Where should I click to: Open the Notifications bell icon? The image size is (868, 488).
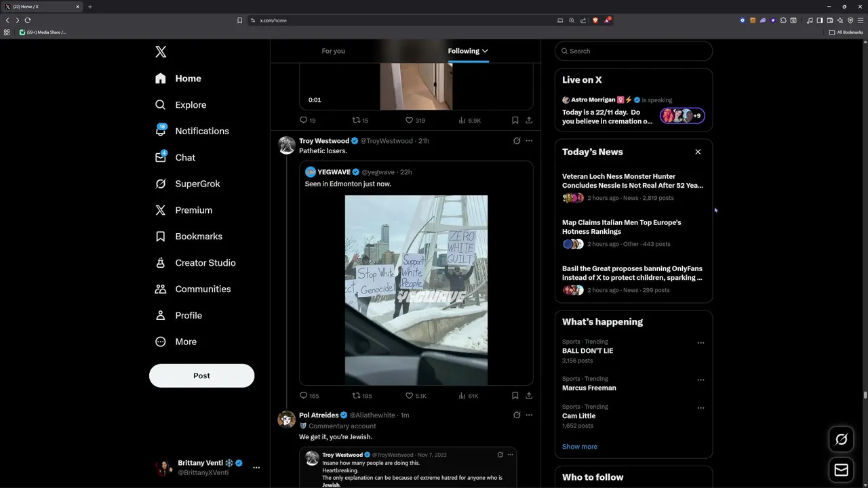tap(161, 131)
